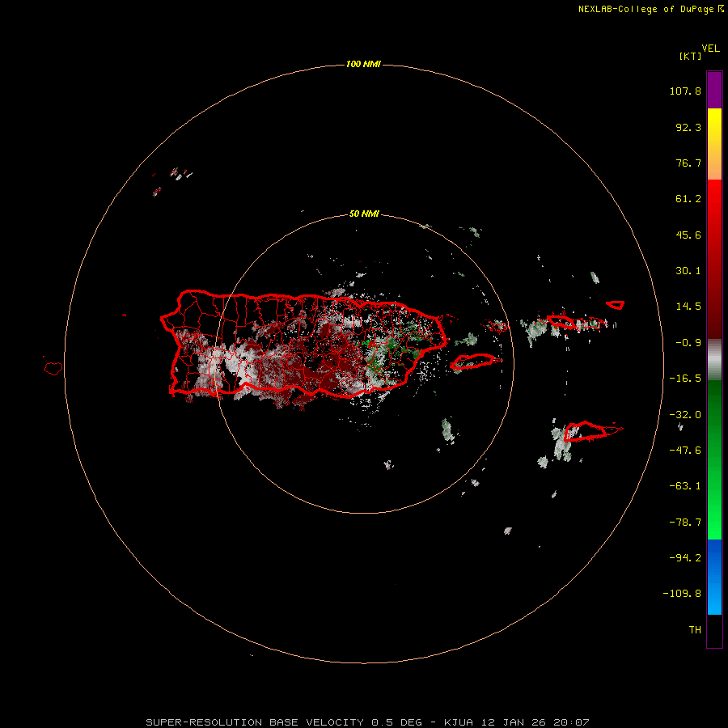Image resolution: width=728 pixels, height=728 pixels.
Task: Click the 92.3 legend value
Action: coord(688,127)
